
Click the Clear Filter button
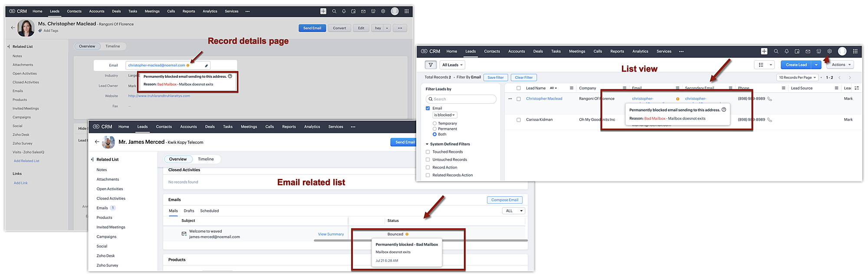tap(523, 78)
